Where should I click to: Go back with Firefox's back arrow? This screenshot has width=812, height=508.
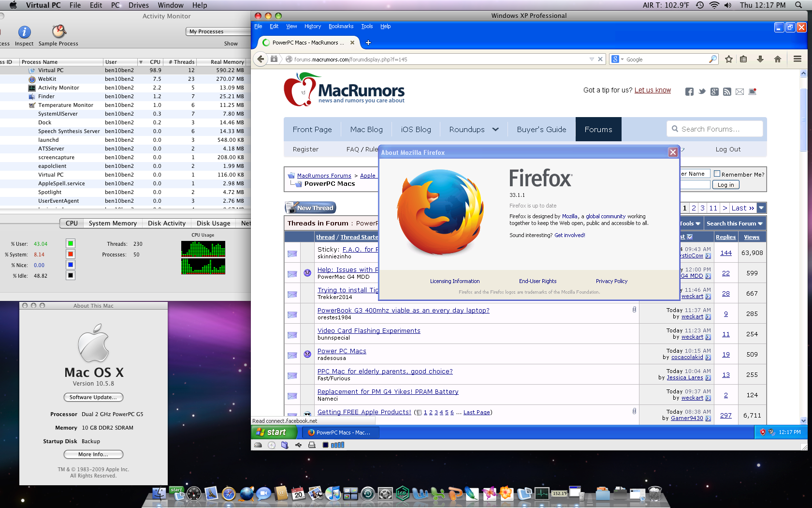261,59
